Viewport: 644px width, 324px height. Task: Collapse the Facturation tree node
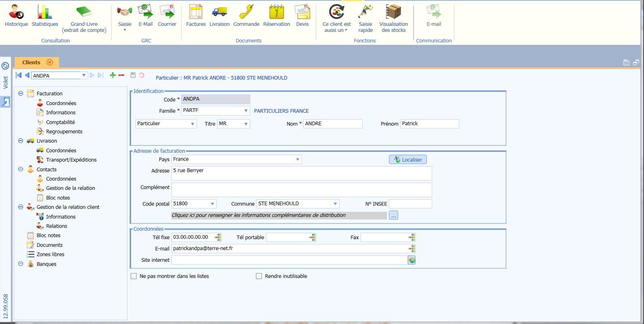(x=21, y=93)
